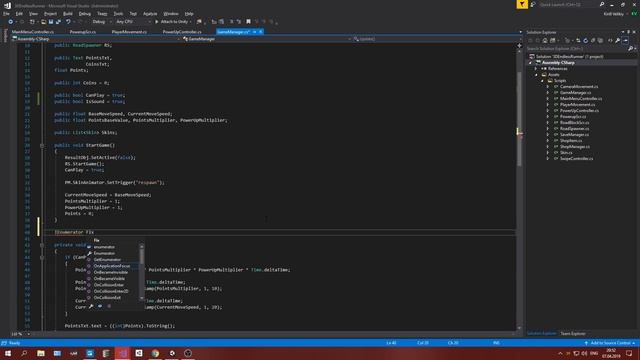Click the Save All toolbar icon

click(x=58, y=22)
